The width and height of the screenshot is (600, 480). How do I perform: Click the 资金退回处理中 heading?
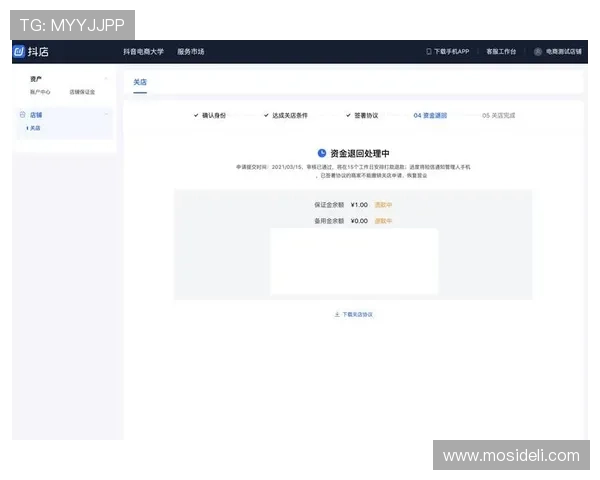360,153
